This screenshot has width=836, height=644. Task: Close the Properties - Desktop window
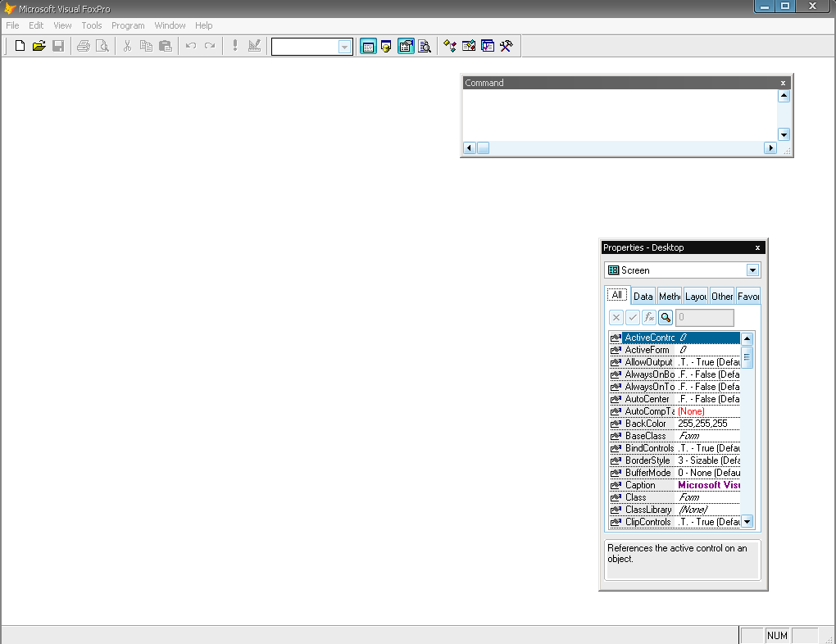point(757,248)
